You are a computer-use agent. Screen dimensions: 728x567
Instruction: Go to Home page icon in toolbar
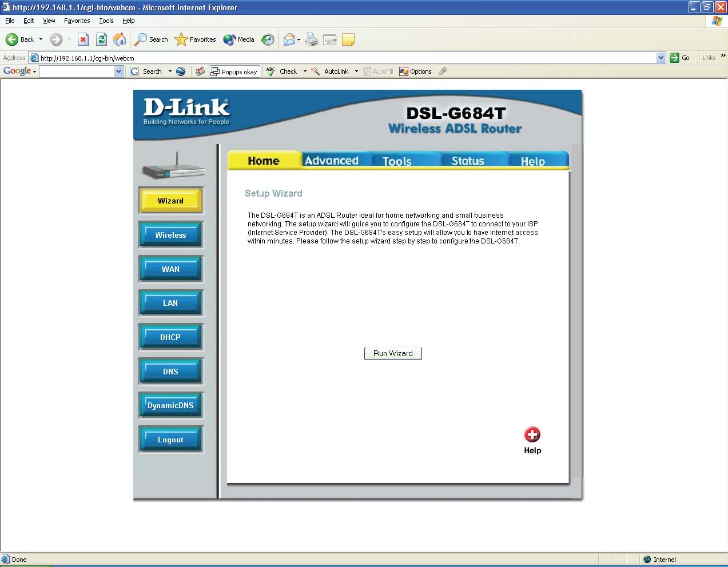[120, 39]
